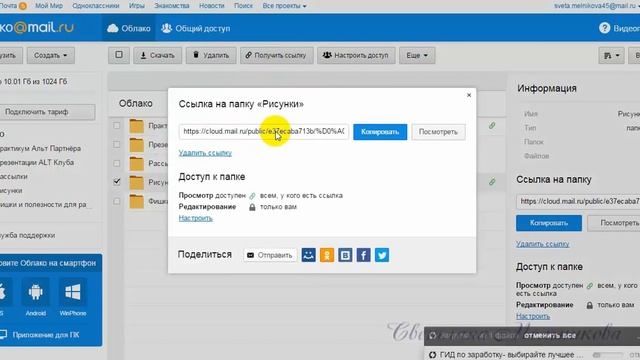
Task: Open Рисунки folder in sidebar
Action: click(11, 191)
